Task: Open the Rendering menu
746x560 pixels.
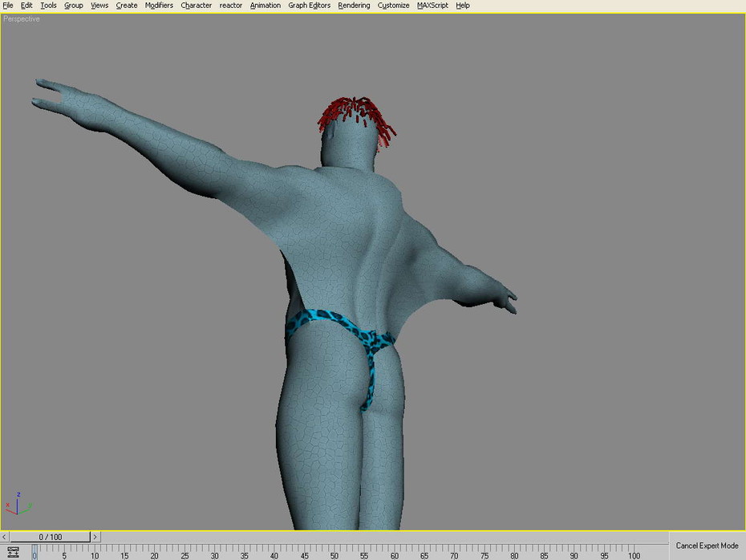Action: (354, 6)
